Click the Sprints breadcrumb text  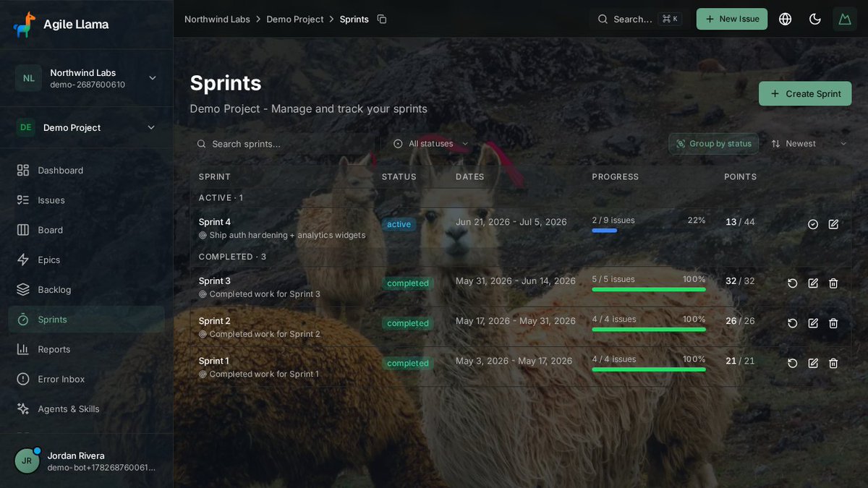pos(354,20)
